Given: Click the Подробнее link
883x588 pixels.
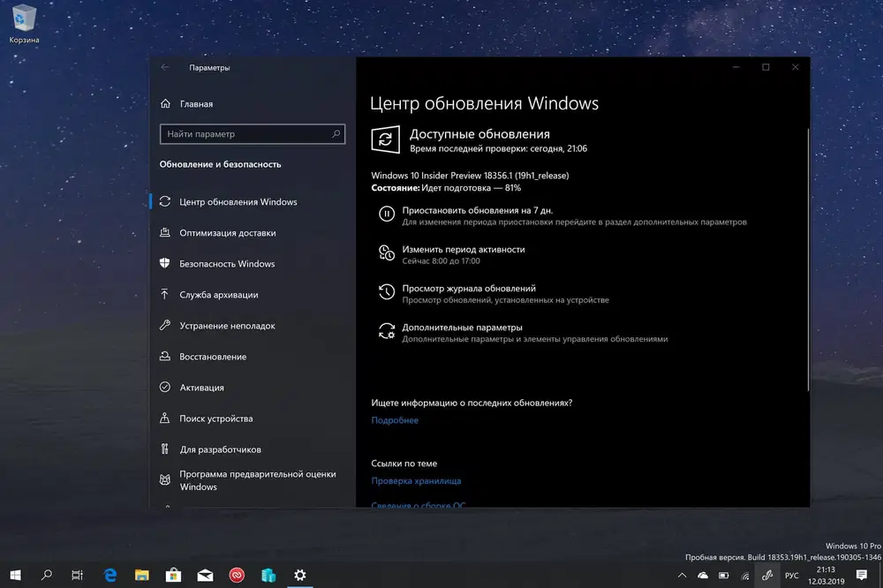Looking at the screenshot, I should (394, 420).
